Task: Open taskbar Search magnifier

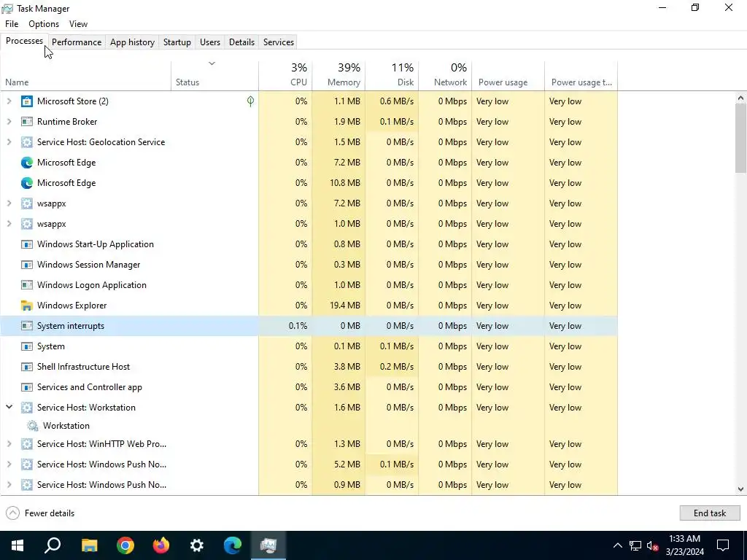Action: coord(53,545)
